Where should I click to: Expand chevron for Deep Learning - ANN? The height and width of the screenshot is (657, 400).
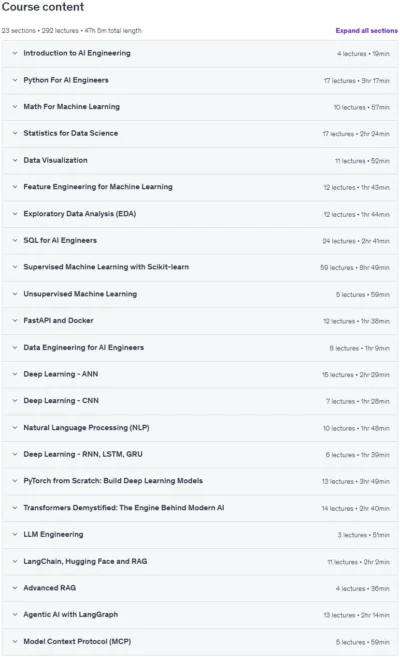[x=15, y=374]
